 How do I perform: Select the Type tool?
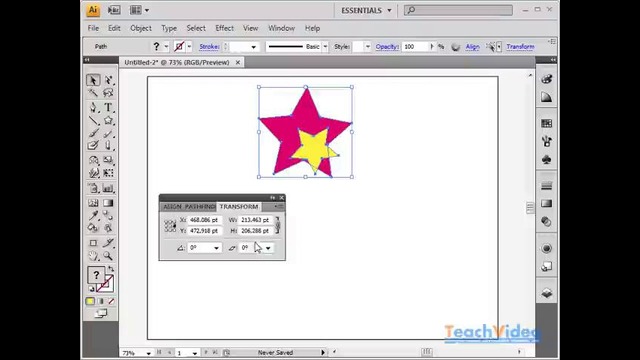click(x=108, y=107)
